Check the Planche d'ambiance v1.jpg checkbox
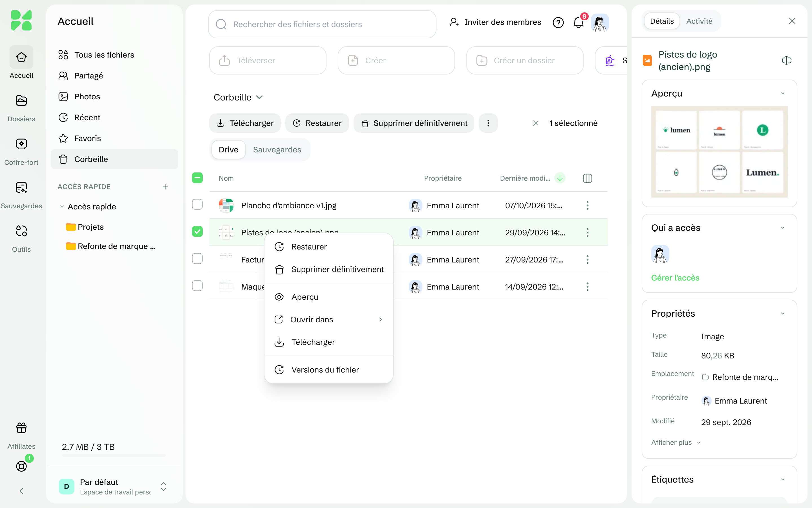 click(197, 204)
